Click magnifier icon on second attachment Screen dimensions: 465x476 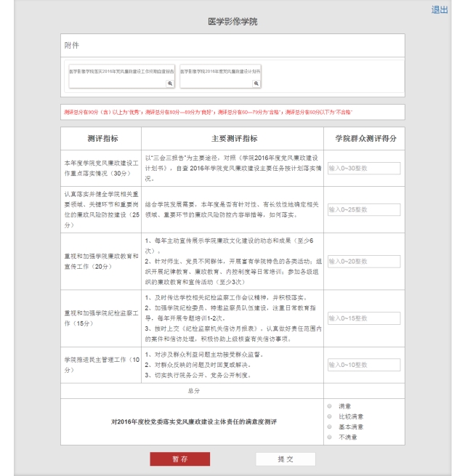[256, 84]
